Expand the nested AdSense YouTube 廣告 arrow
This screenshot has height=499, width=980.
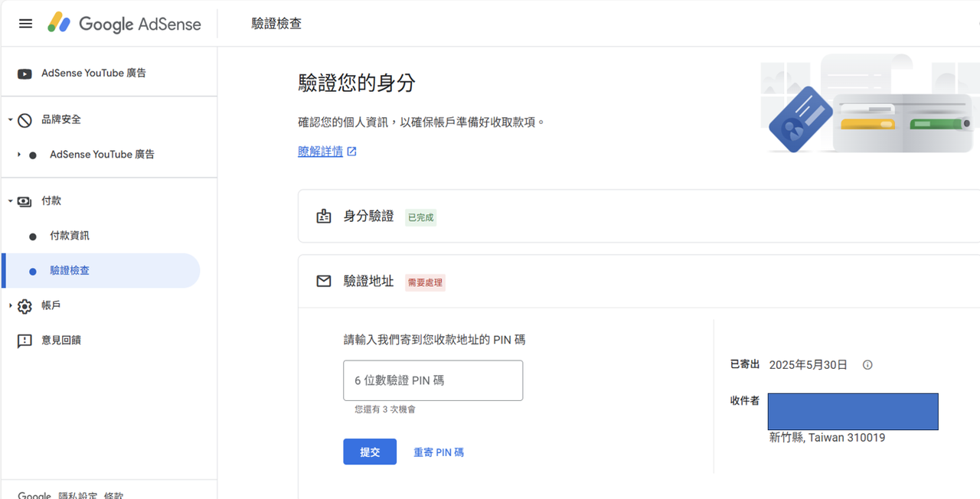tap(18, 155)
